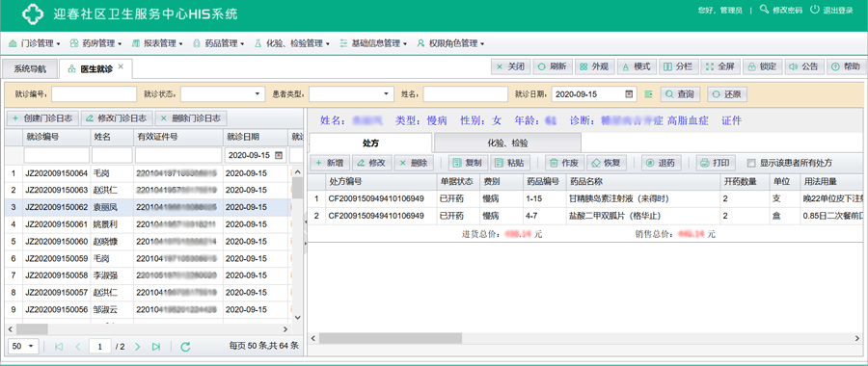Click the 打印 print prescription button
This screenshot has height=366, width=868.
(716, 163)
